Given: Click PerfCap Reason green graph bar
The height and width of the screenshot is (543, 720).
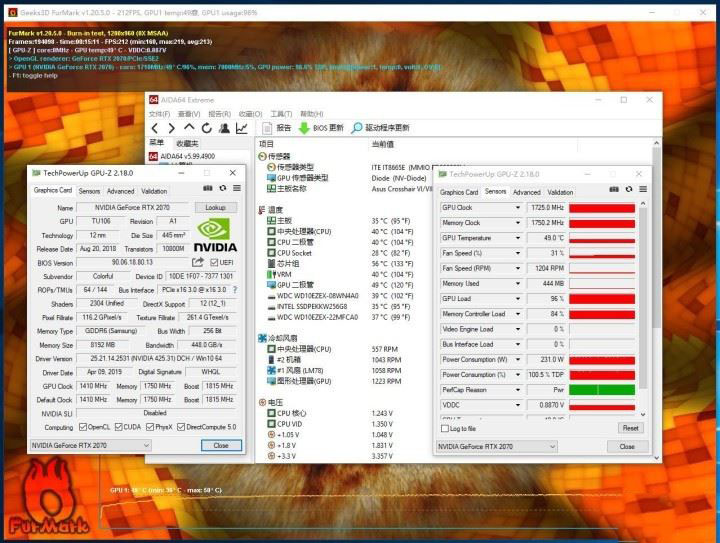Looking at the screenshot, I should pos(602,390).
